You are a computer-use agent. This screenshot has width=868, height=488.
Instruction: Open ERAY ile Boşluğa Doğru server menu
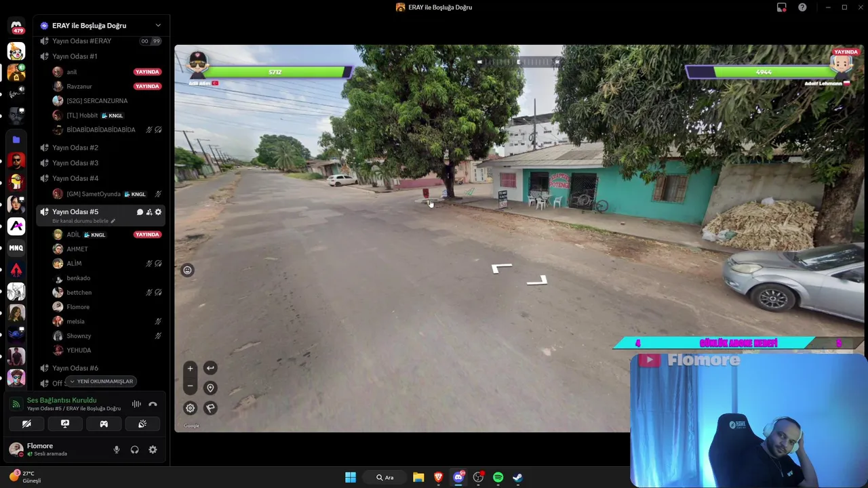tap(101, 26)
